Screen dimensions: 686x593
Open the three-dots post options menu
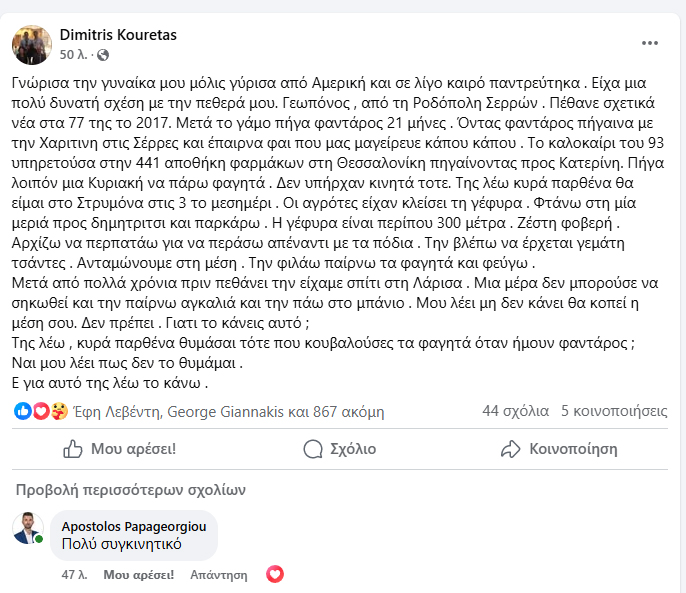[650, 43]
